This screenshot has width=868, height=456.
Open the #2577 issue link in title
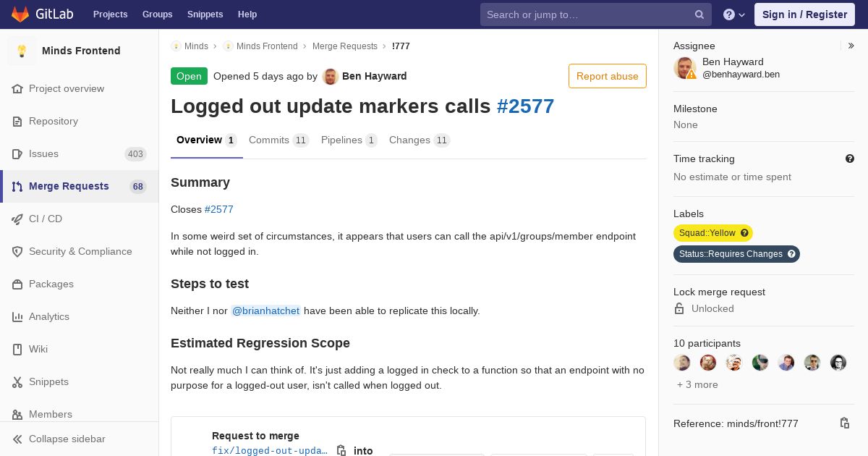[526, 106]
